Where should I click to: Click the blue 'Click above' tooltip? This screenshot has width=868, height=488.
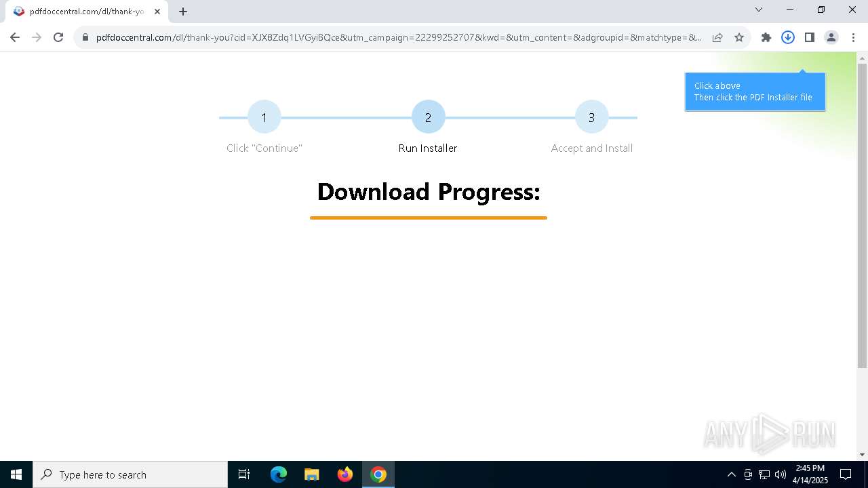click(x=755, y=91)
